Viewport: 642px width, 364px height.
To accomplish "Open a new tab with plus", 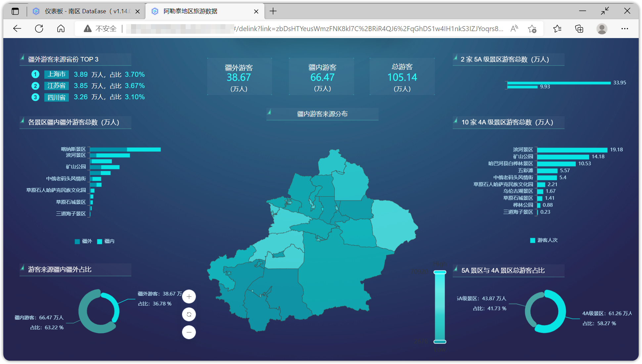I will 273,11.
